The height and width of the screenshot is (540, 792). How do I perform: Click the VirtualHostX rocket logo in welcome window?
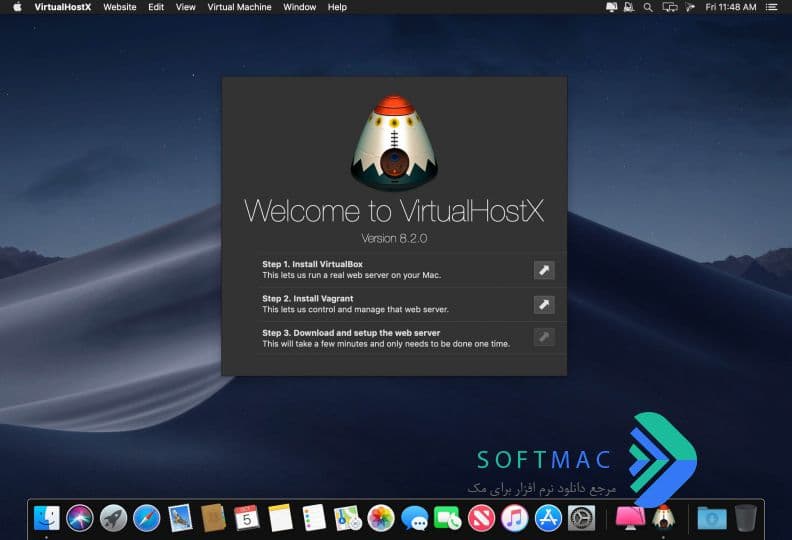[x=394, y=142]
